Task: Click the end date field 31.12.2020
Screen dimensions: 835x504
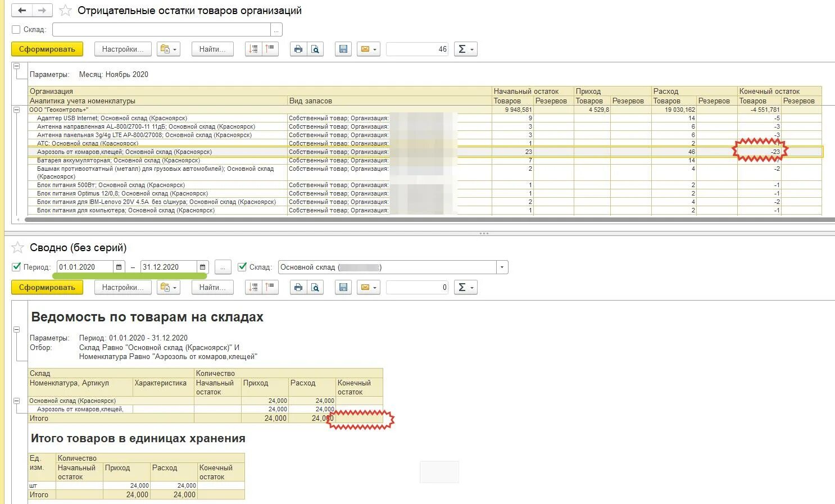Action: (x=169, y=267)
